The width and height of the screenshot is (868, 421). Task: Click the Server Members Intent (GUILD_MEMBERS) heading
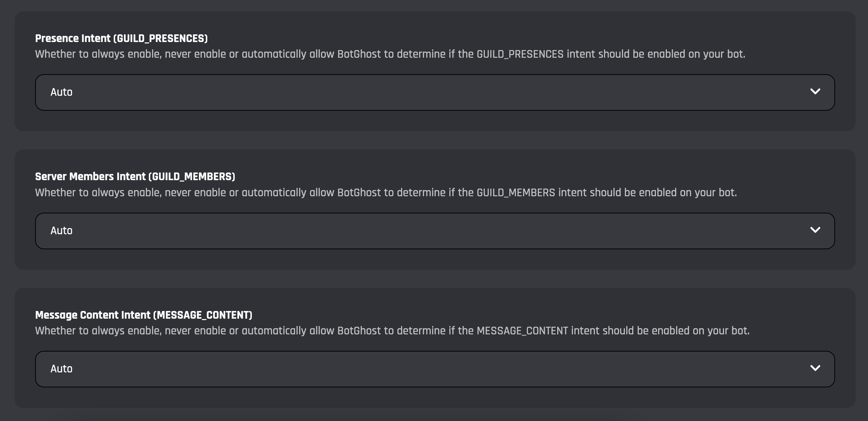135,177
